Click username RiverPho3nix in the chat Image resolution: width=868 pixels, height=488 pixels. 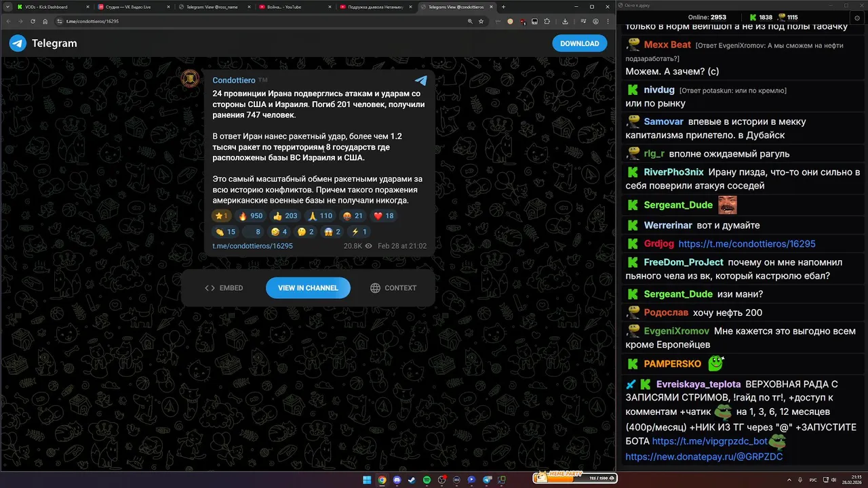[x=673, y=172]
